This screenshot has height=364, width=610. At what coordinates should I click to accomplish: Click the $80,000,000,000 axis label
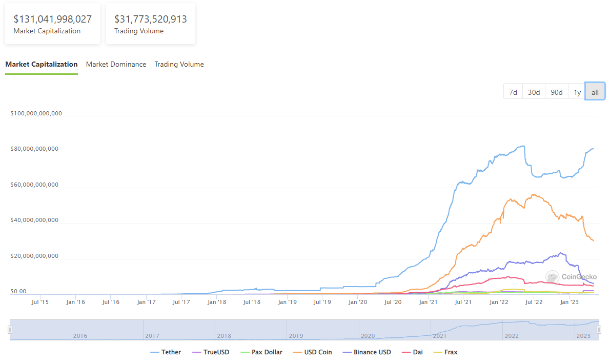click(34, 149)
